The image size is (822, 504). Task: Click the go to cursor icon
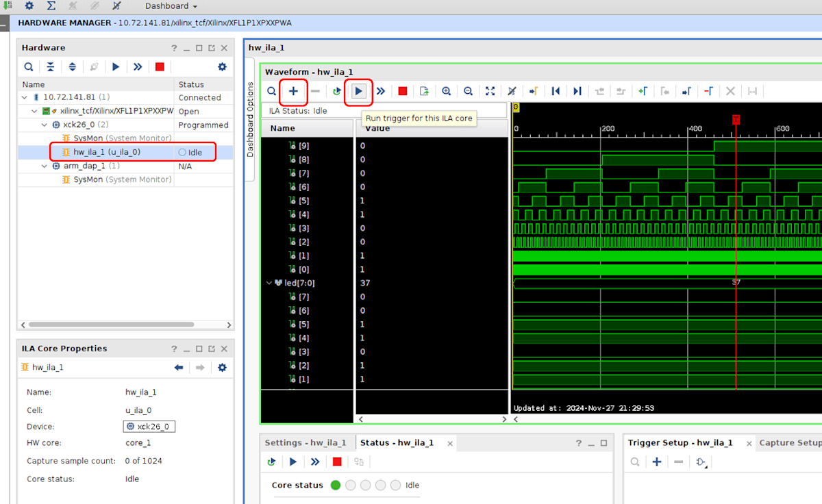point(534,91)
